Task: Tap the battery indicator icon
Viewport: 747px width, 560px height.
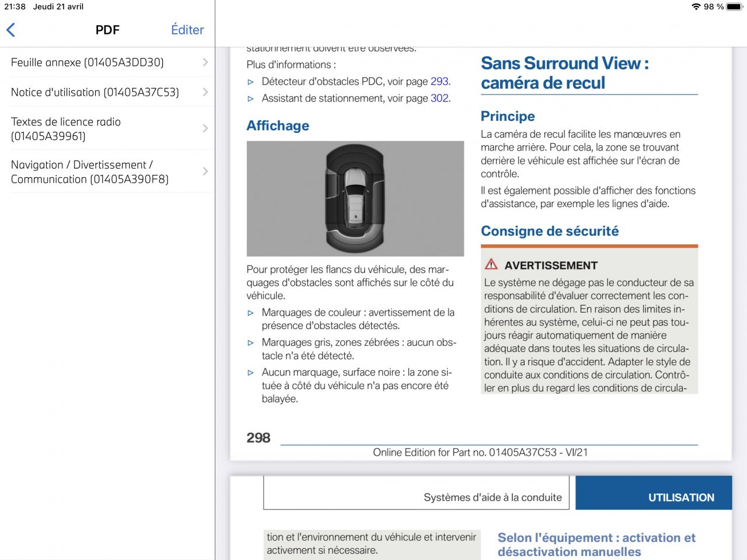Action: coord(734,6)
